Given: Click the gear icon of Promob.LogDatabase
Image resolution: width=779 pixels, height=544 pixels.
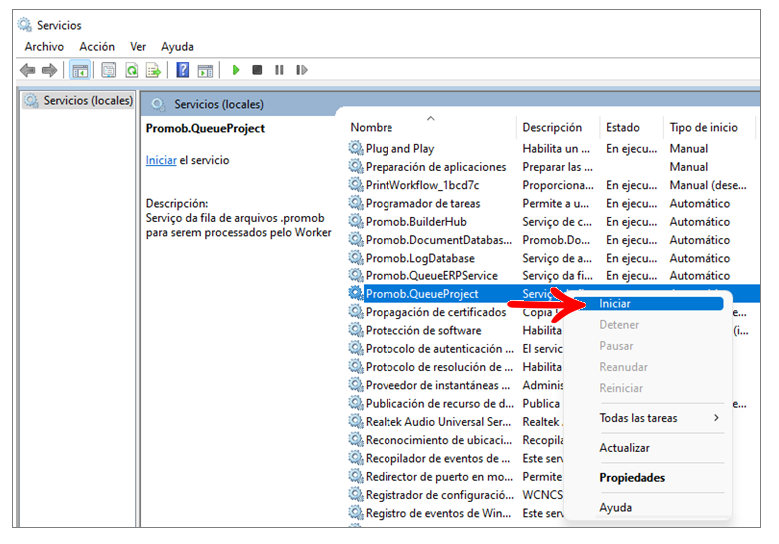Looking at the screenshot, I should click(x=356, y=257).
